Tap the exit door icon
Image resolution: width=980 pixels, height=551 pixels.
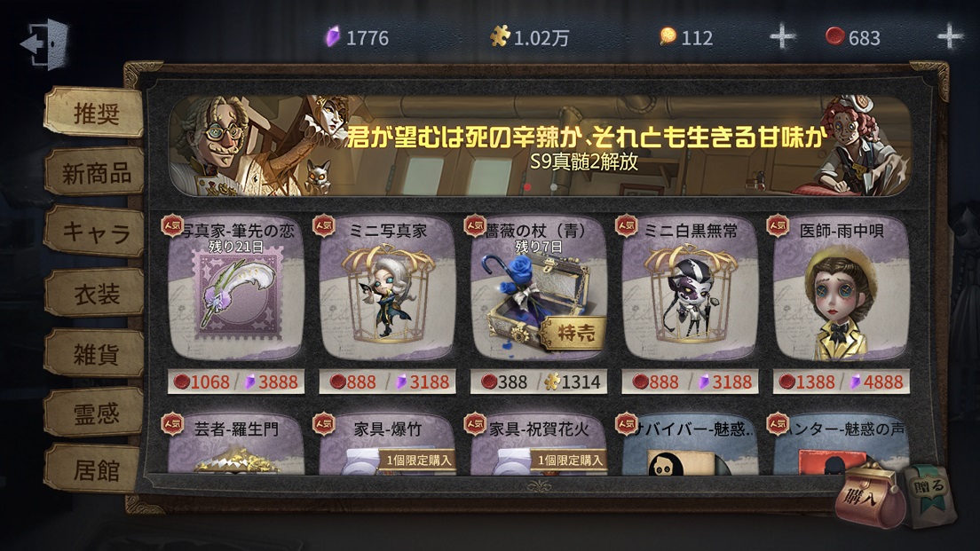click(45, 43)
